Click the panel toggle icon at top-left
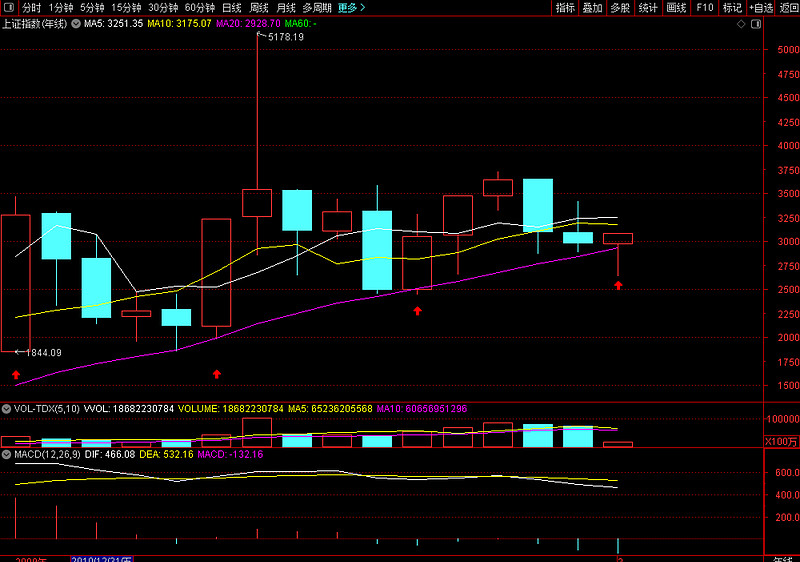Screen dimensions: 800x562 (x=9, y=8)
